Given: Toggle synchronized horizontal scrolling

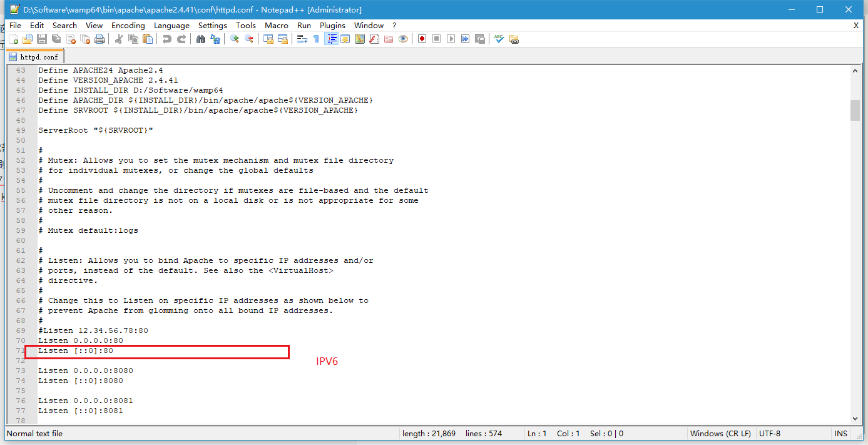Looking at the screenshot, I should pyautogui.click(x=282, y=39).
